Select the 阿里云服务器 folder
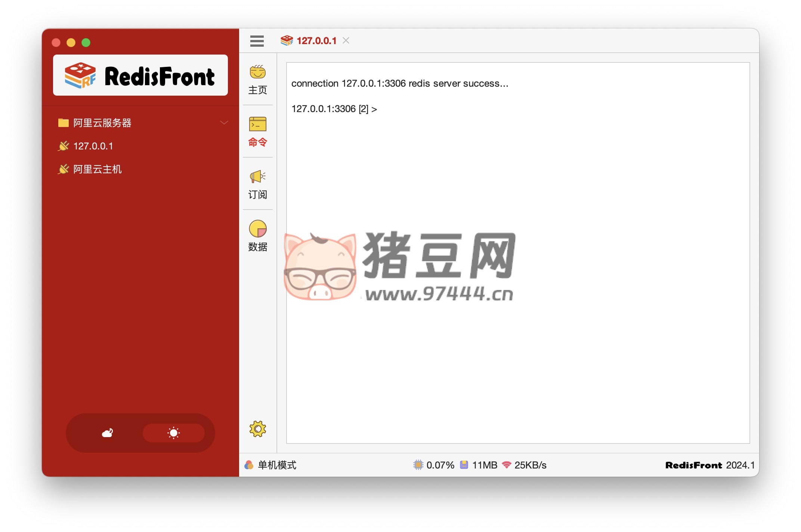Screen dimensions: 801x532 [140, 123]
